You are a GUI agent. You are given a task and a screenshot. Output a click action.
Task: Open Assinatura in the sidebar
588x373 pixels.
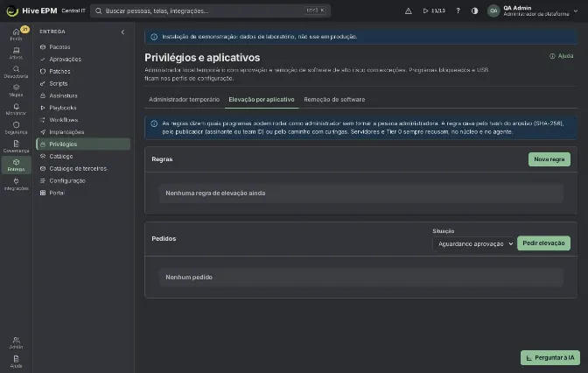83,95
